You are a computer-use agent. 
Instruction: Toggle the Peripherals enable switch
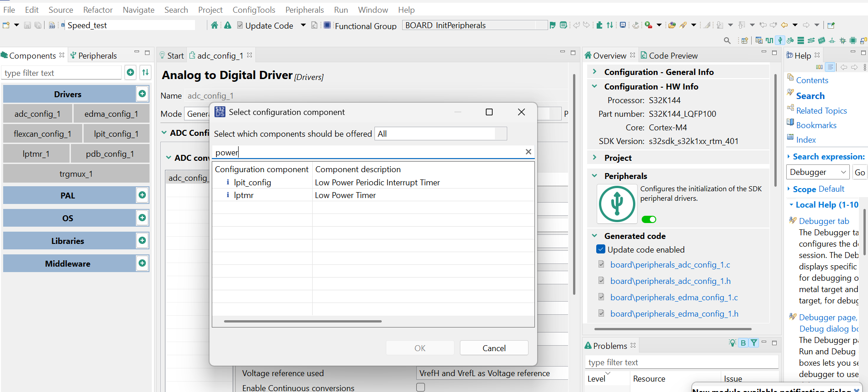pyautogui.click(x=649, y=219)
